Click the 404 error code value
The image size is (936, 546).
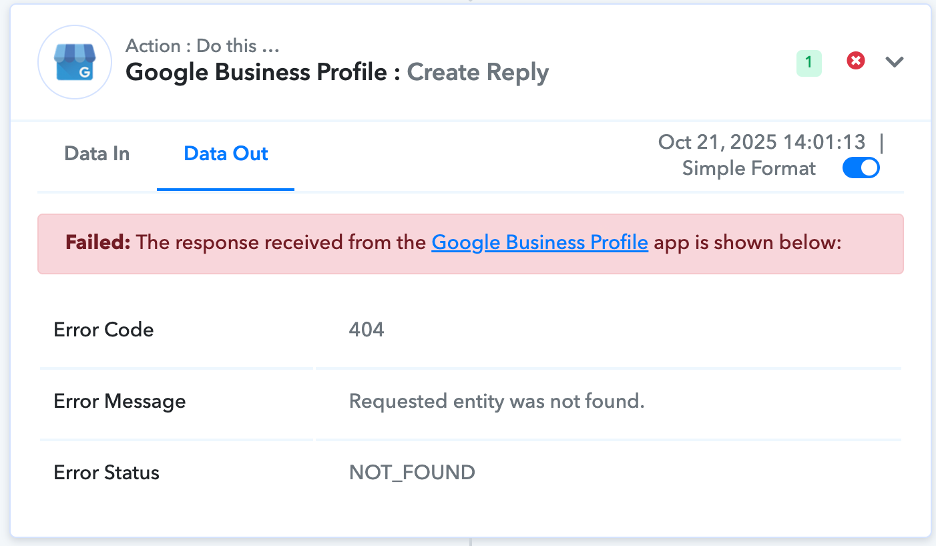[367, 330]
